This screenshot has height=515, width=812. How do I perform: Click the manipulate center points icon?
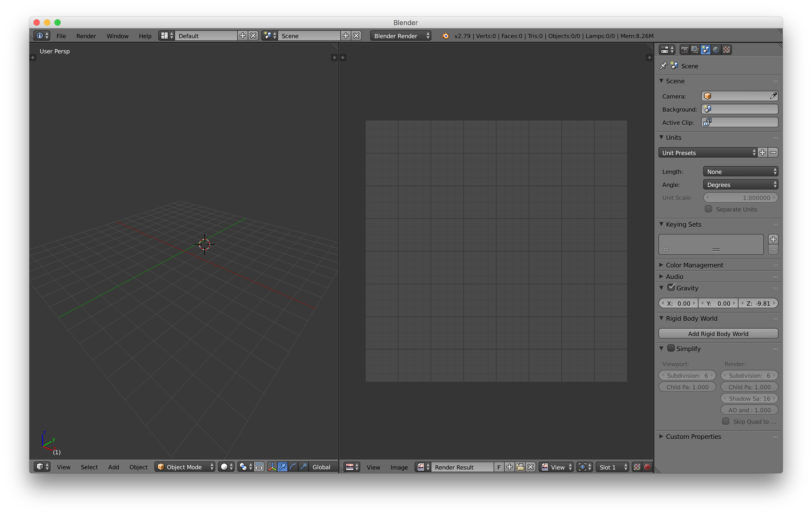click(x=259, y=467)
